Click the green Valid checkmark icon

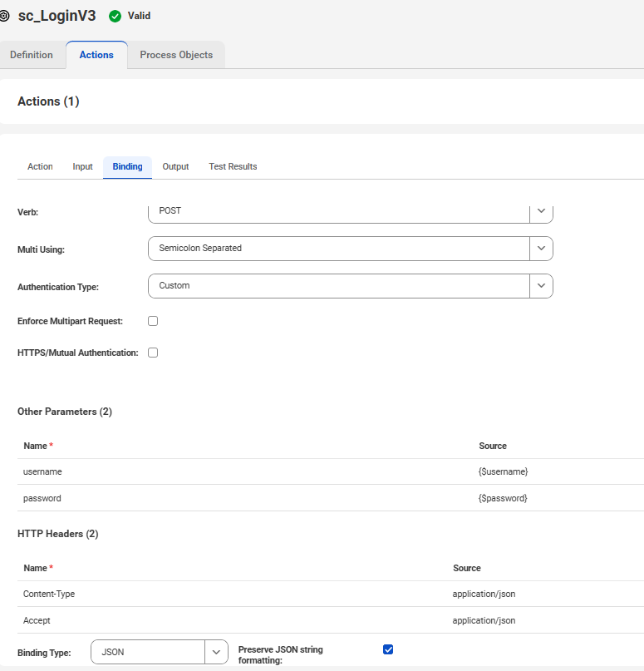click(x=115, y=17)
